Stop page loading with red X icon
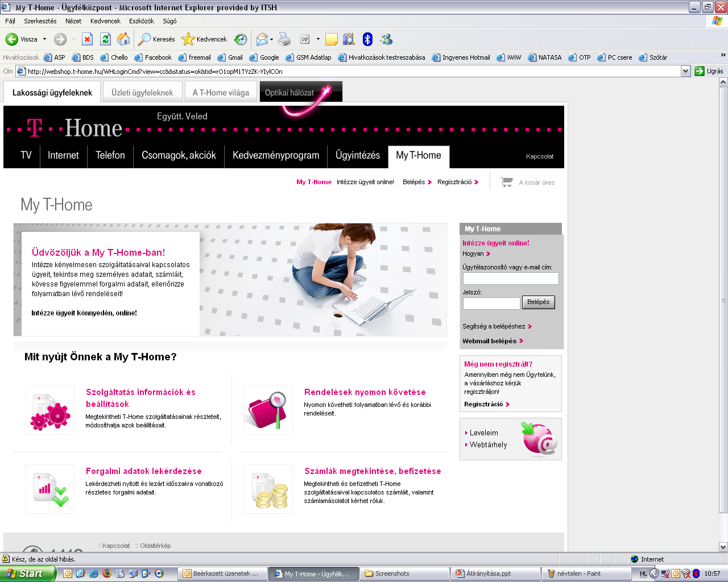This screenshot has width=728, height=582. coord(87,39)
